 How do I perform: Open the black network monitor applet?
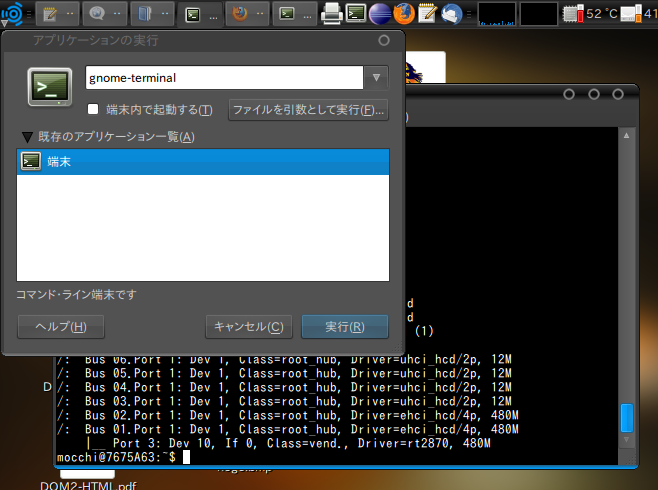click(x=539, y=14)
